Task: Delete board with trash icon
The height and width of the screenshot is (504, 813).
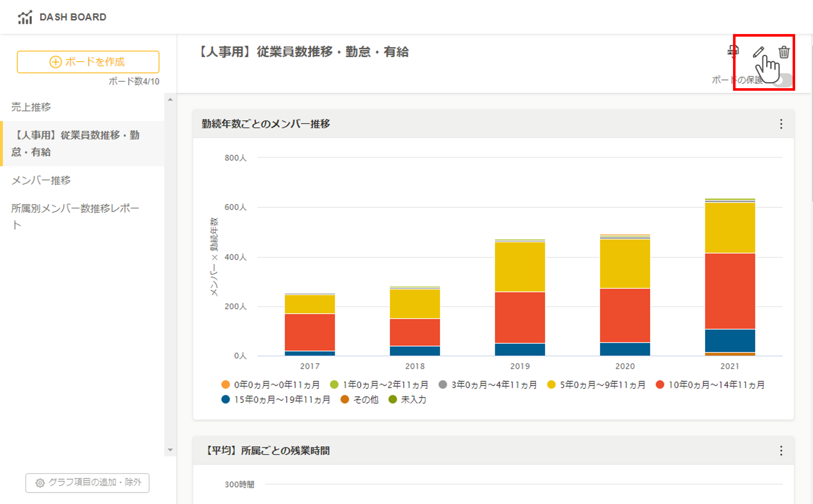Action: [x=784, y=52]
